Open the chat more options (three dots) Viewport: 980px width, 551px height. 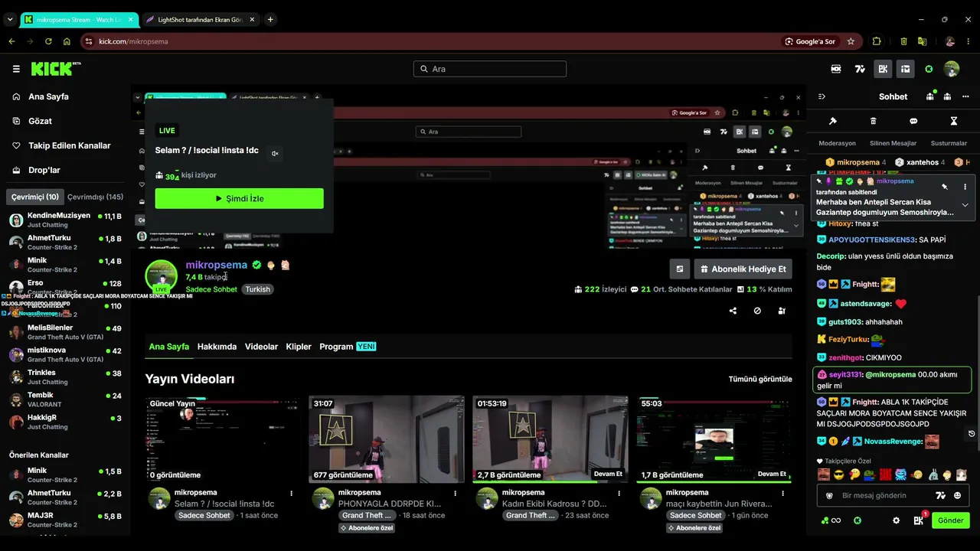tap(965, 96)
